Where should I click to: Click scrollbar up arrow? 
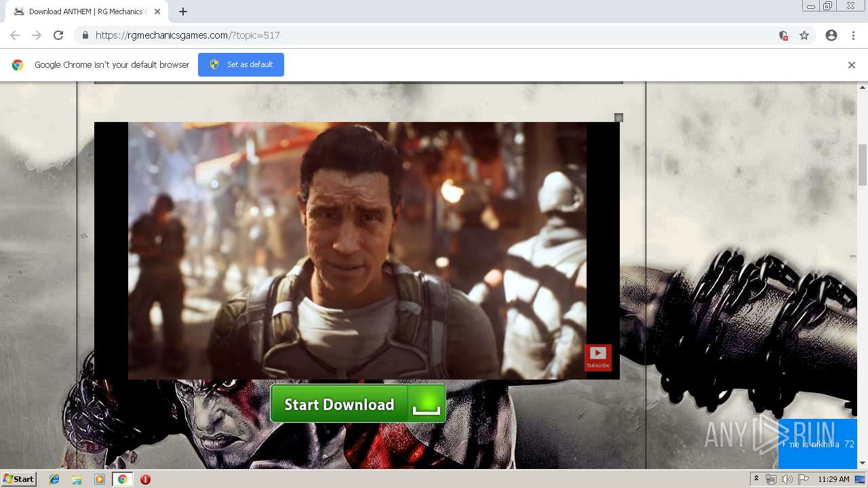point(863,87)
